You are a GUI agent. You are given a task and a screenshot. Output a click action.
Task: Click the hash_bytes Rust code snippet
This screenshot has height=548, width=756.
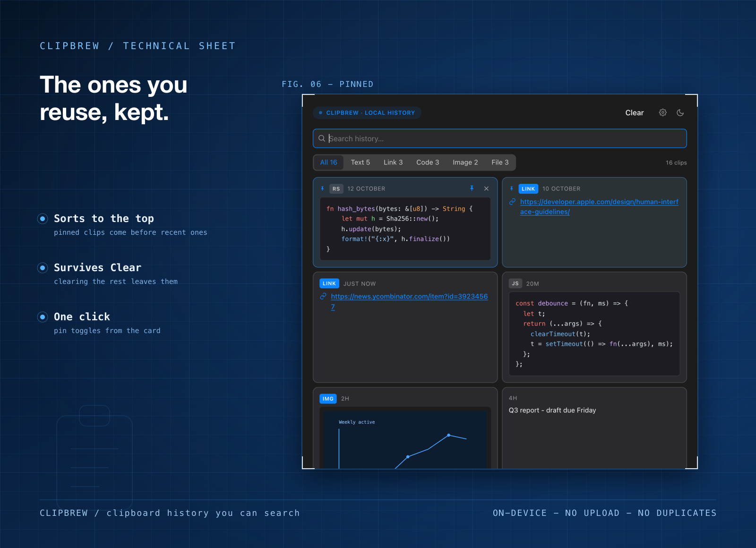[405, 229]
